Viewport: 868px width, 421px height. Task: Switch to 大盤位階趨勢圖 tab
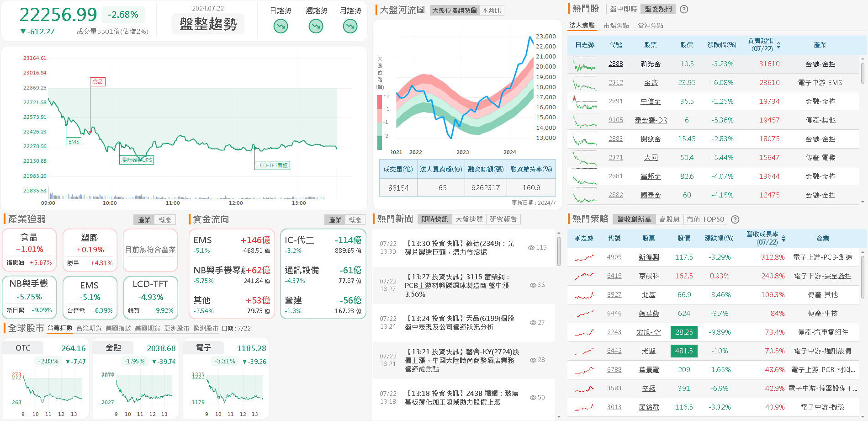point(455,10)
